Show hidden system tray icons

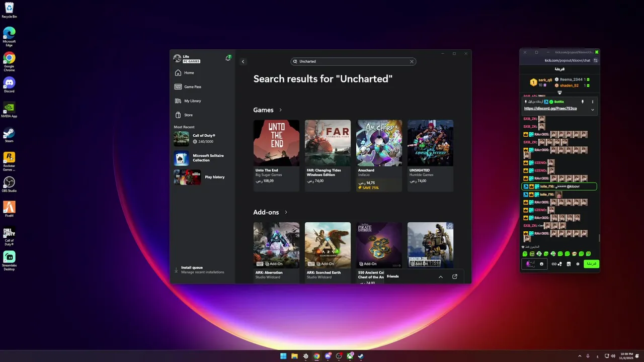click(580, 356)
